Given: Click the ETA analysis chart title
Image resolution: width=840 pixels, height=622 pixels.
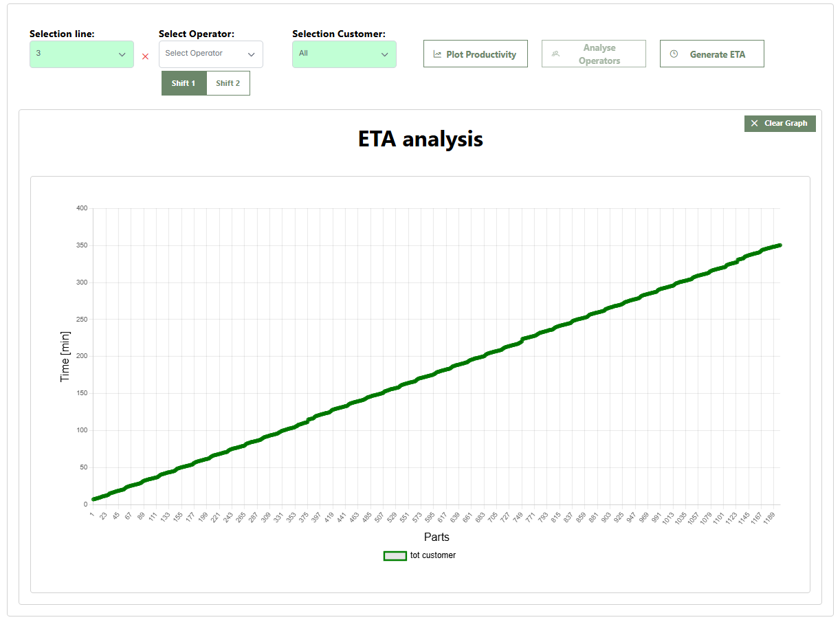Looking at the screenshot, I should pos(420,139).
